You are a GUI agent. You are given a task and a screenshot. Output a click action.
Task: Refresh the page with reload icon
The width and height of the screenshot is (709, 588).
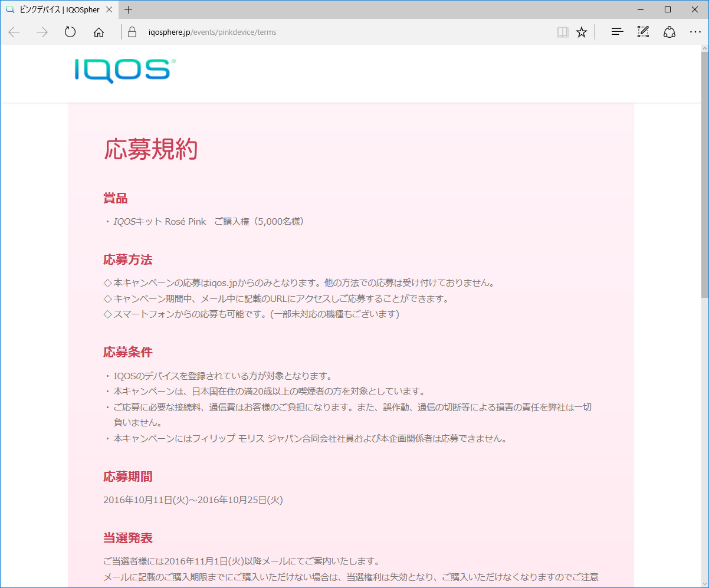click(70, 32)
